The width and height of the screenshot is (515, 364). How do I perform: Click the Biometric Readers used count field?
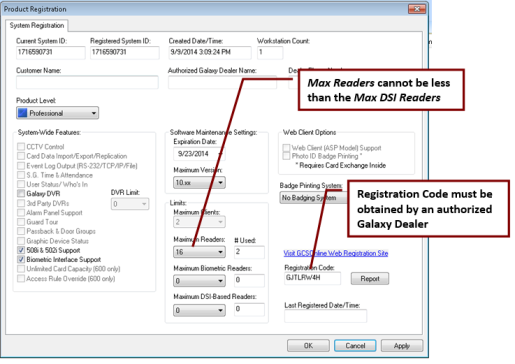pos(249,281)
